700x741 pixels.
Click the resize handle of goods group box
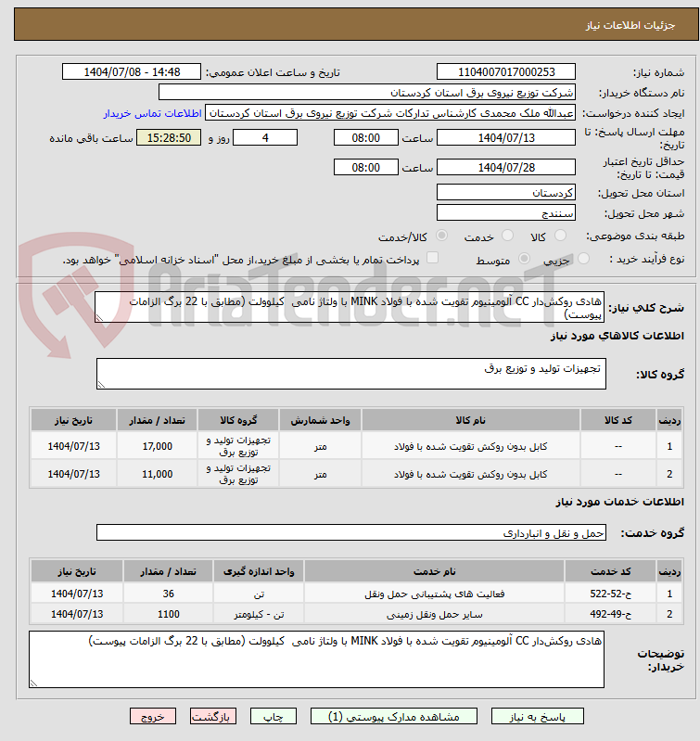click(x=101, y=385)
